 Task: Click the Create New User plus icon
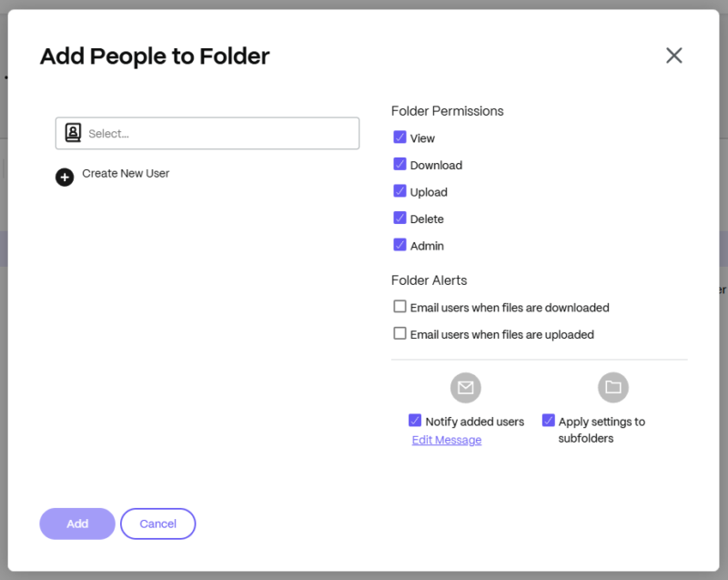coord(64,177)
